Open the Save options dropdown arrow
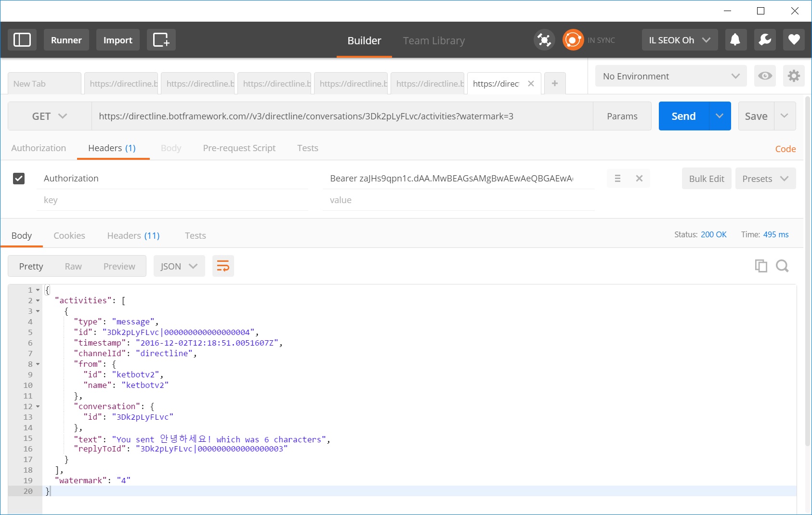Screen dimensions: 812x515 point(785,116)
